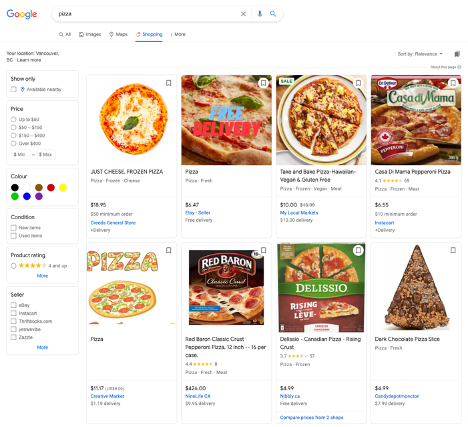Open the Creative Market seller link
This screenshot has height=427, width=468.
tap(107, 396)
